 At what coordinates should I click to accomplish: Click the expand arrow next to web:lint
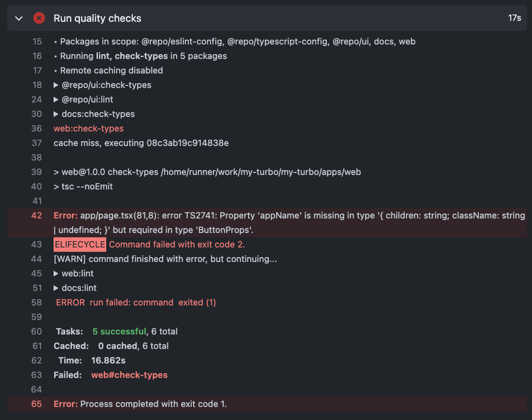(x=56, y=273)
